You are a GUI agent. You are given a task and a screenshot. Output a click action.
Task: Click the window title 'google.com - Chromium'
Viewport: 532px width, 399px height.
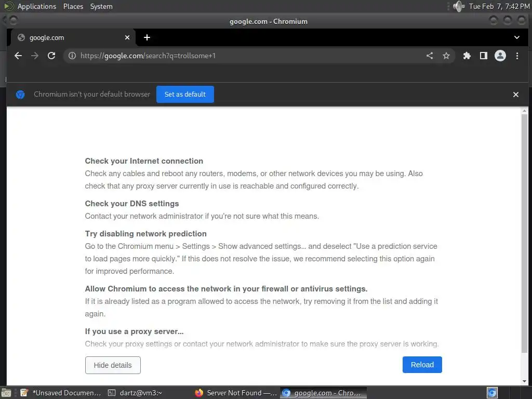(269, 21)
